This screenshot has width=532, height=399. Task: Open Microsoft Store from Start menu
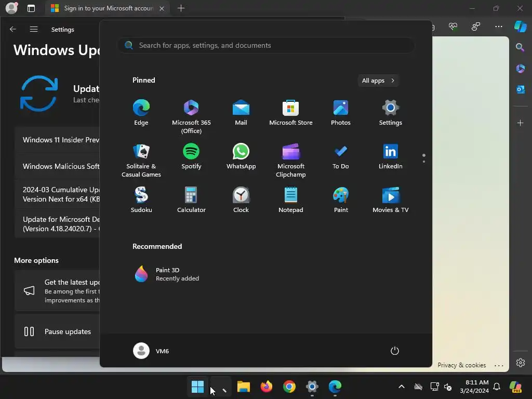coord(291,112)
